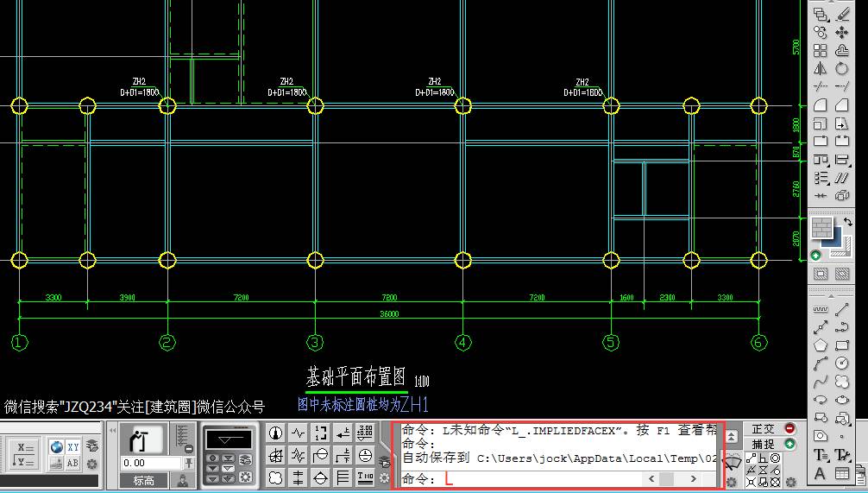This screenshot has width=868, height=493.
Task: Select the rotate tool
Action: point(842,69)
